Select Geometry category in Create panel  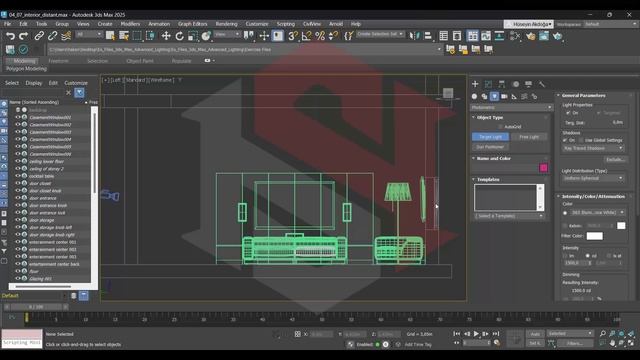pyautogui.click(x=474, y=96)
